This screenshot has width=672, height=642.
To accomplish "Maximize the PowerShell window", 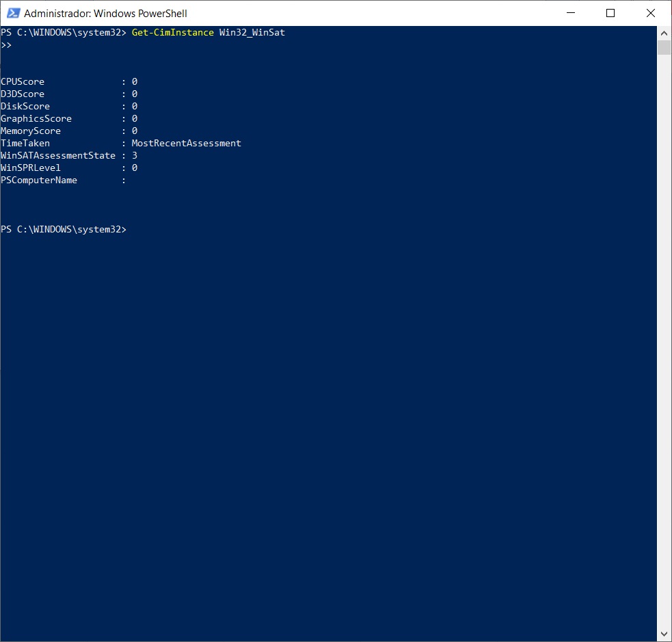I will coord(610,13).
